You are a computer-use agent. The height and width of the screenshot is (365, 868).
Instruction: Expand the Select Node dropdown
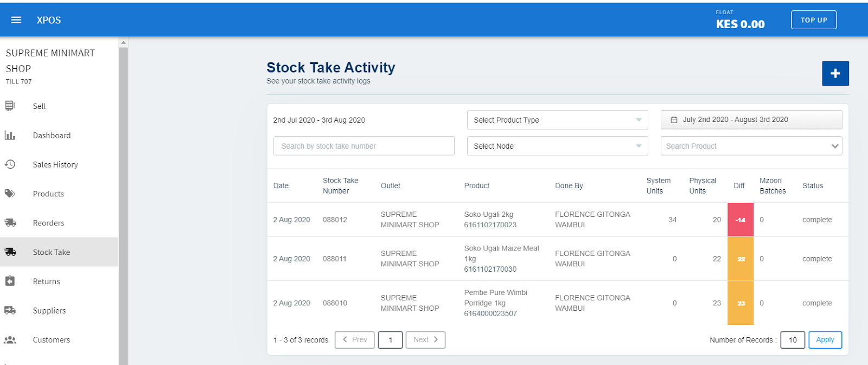557,146
